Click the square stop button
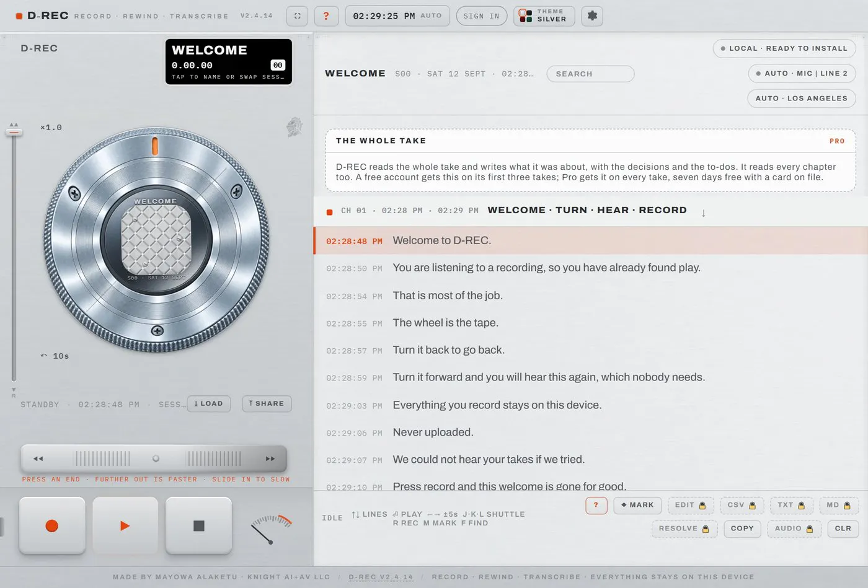This screenshot has width=868, height=588. coord(198,526)
